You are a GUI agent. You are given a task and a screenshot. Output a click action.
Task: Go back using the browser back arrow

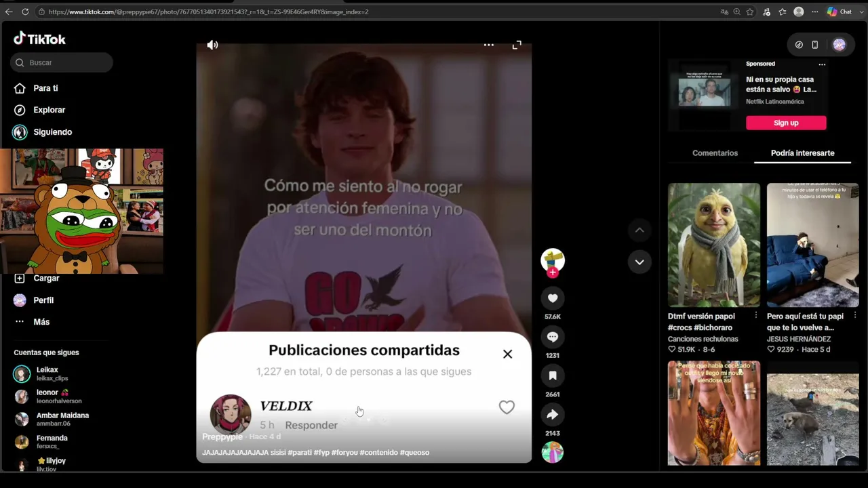click(9, 12)
